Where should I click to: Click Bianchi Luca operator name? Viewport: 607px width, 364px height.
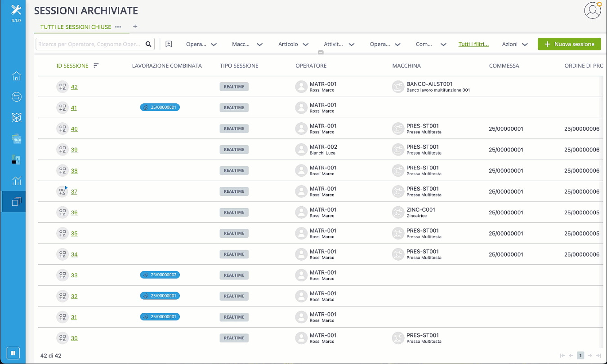322,153
